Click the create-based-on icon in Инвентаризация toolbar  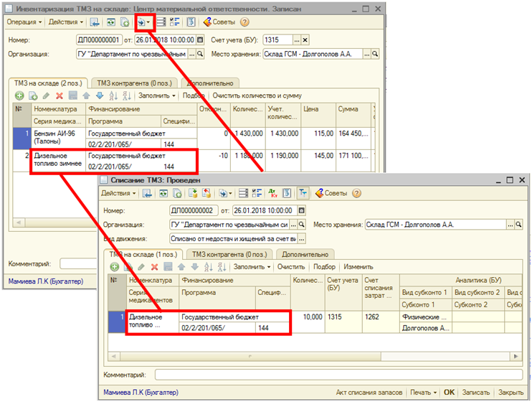pyautogui.click(x=143, y=22)
